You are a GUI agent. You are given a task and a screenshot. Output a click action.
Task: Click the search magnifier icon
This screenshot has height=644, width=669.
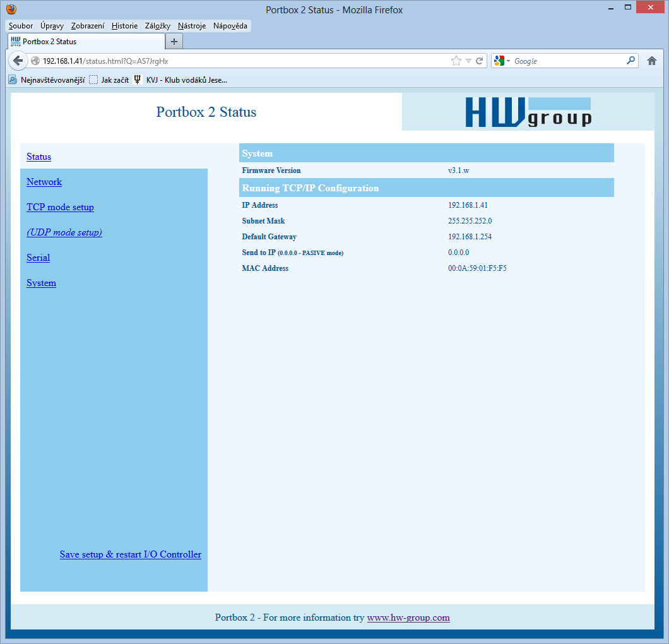pyautogui.click(x=631, y=61)
